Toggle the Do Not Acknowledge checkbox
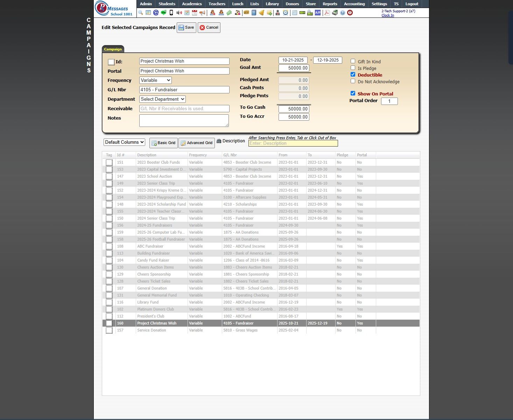 tap(353, 81)
